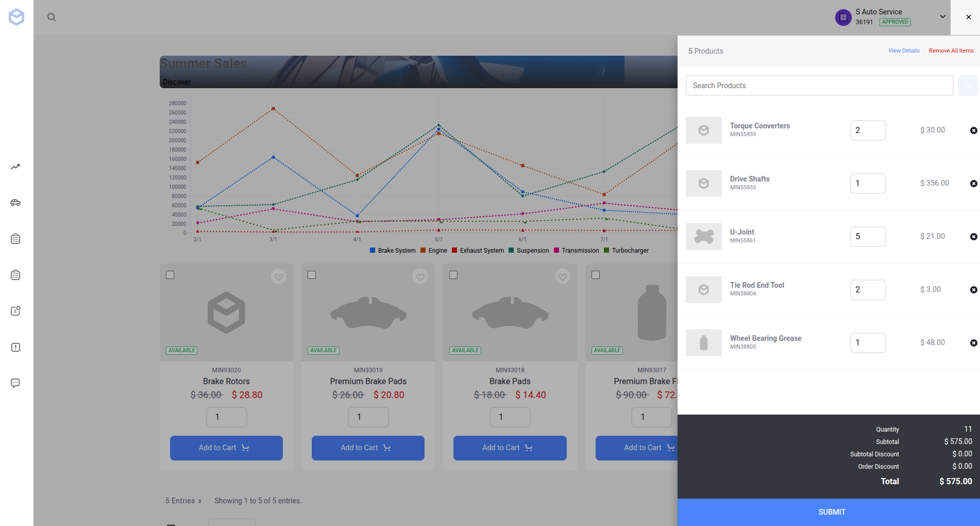Open the vehicles section via car icon
This screenshot has height=526, width=980.
(15, 202)
